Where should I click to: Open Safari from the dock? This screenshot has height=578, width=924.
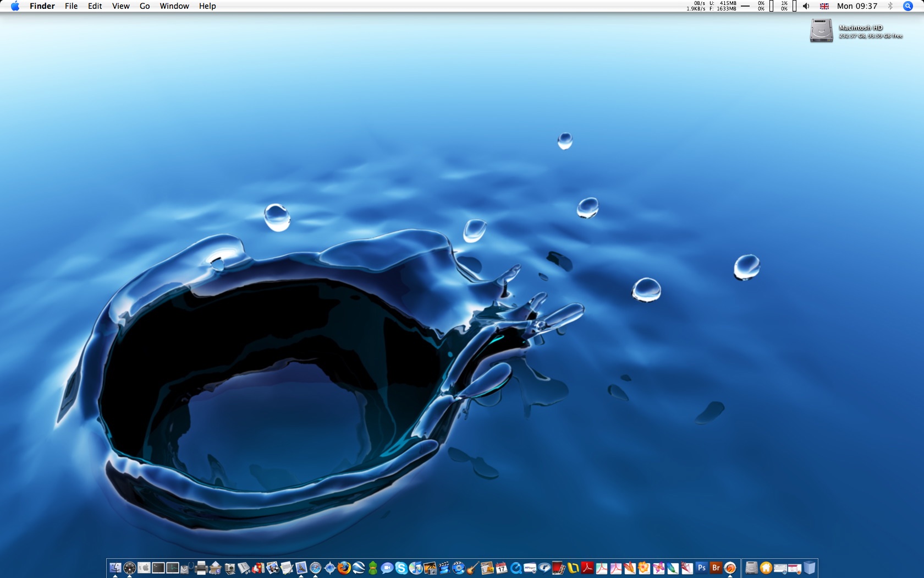[x=315, y=568]
